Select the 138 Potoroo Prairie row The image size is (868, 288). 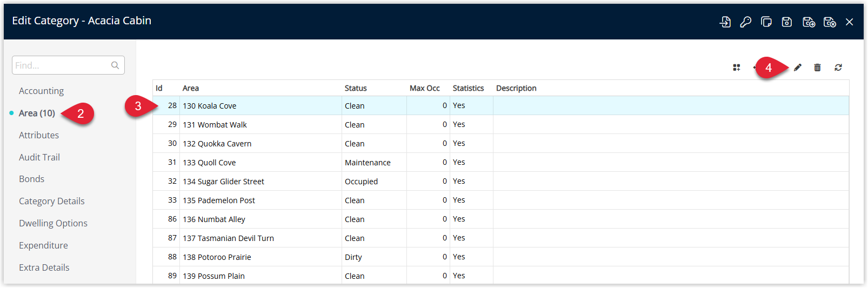(x=501, y=257)
